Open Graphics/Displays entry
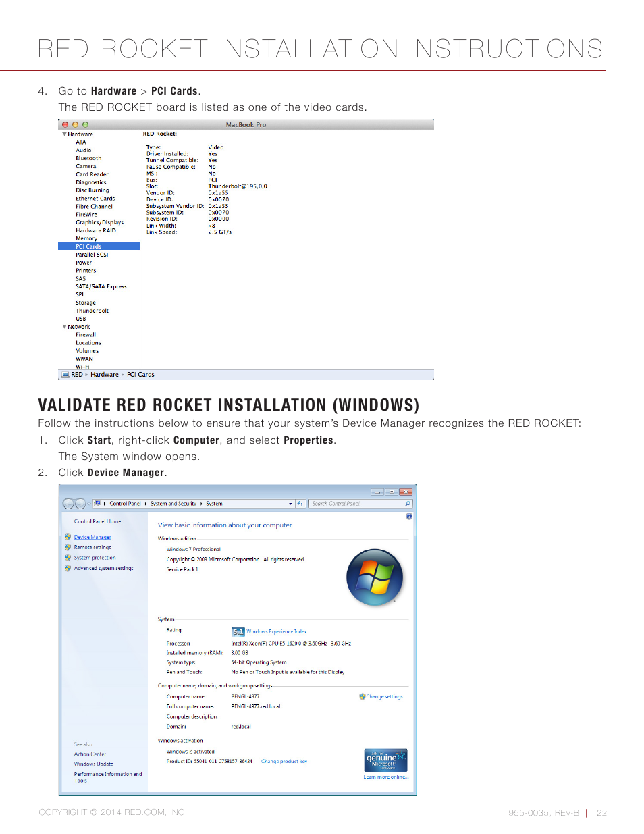 99,222
